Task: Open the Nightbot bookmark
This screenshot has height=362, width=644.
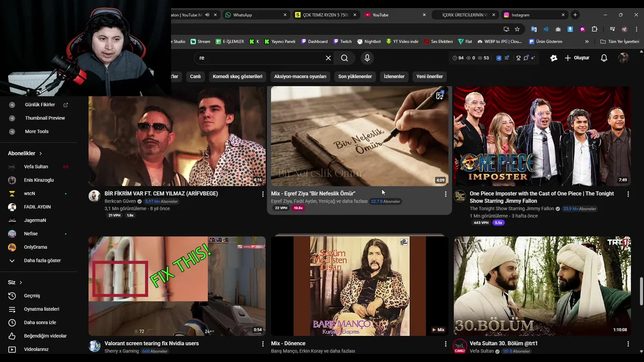Action: (x=369, y=42)
